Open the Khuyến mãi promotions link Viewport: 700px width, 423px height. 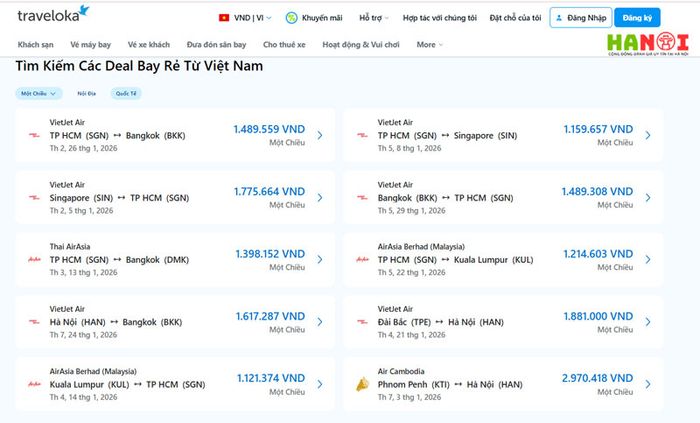(321, 18)
